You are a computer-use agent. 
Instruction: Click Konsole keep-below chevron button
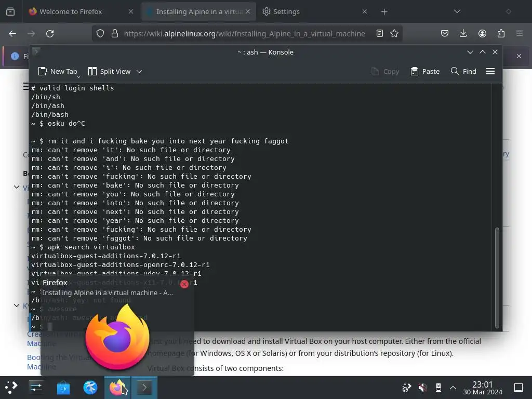click(470, 52)
